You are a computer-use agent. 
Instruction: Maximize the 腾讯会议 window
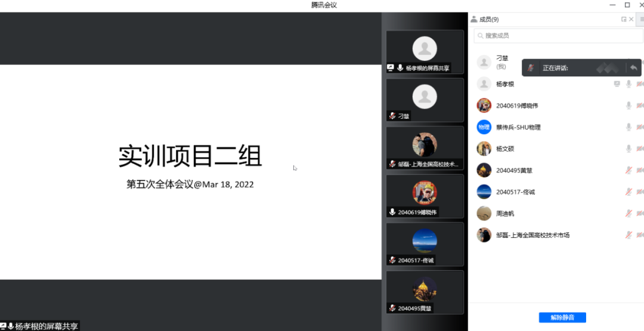tap(627, 5)
